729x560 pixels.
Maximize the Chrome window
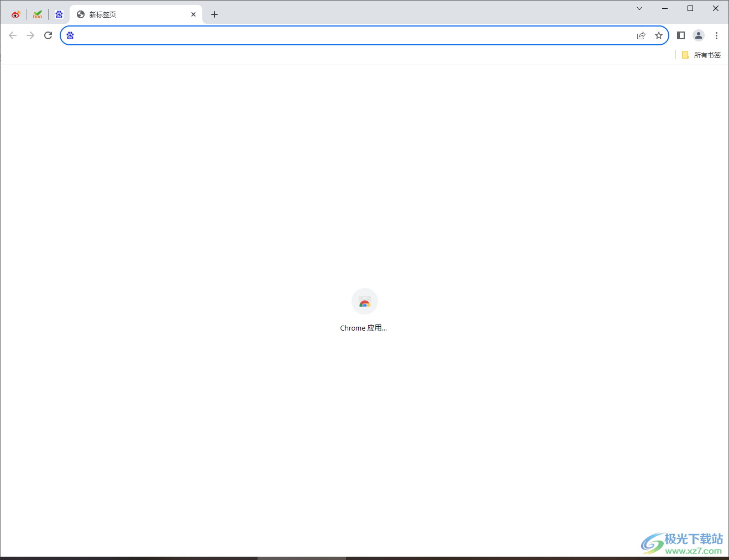click(x=690, y=8)
